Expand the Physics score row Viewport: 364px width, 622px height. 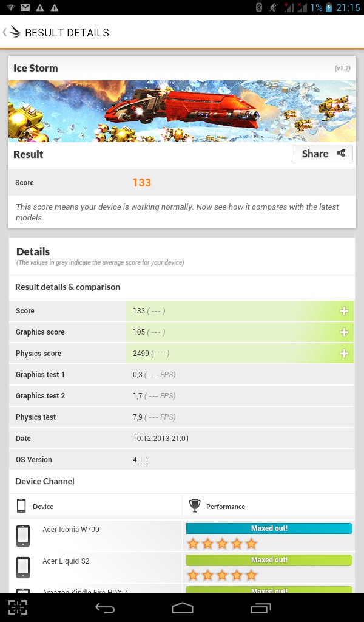(x=344, y=354)
